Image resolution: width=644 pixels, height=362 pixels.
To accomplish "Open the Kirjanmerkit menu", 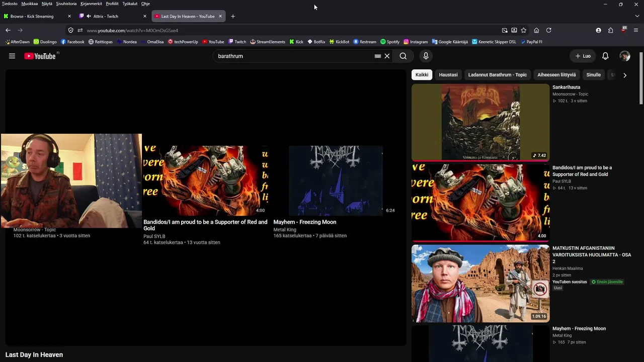I will coord(92,4).
